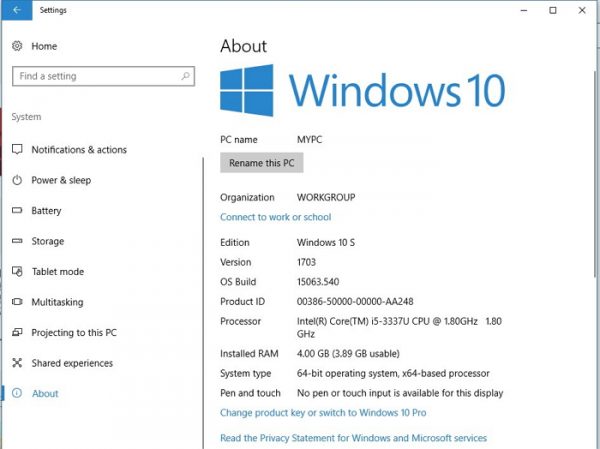Click the About info icon
The height and width of the screenshot is (449, 600).
(17, 393)
